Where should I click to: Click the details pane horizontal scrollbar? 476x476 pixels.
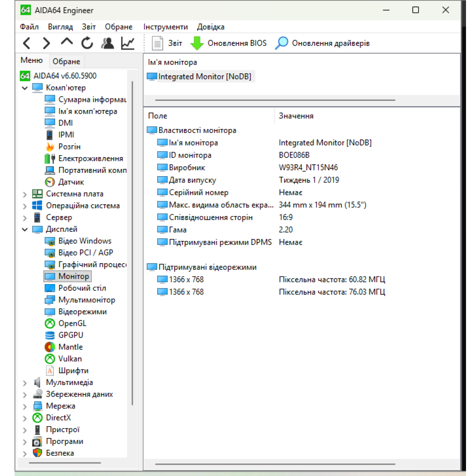click(x=275, y=464)
